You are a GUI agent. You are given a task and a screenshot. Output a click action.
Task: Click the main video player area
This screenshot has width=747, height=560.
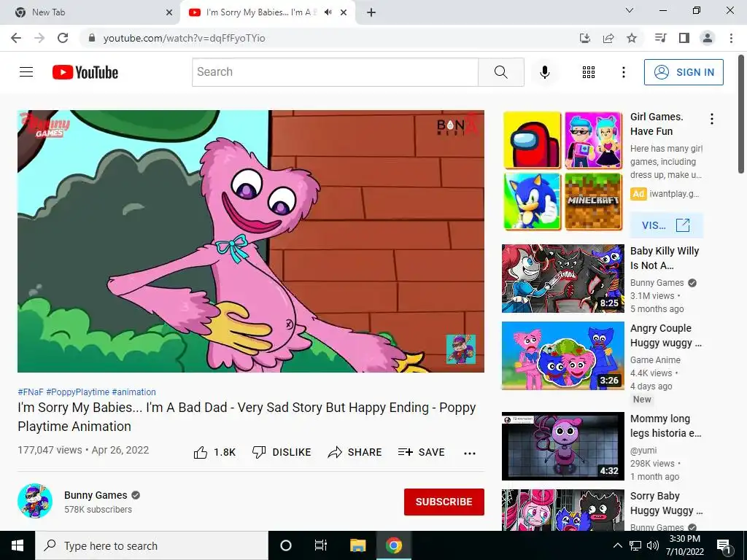point(251,241)
